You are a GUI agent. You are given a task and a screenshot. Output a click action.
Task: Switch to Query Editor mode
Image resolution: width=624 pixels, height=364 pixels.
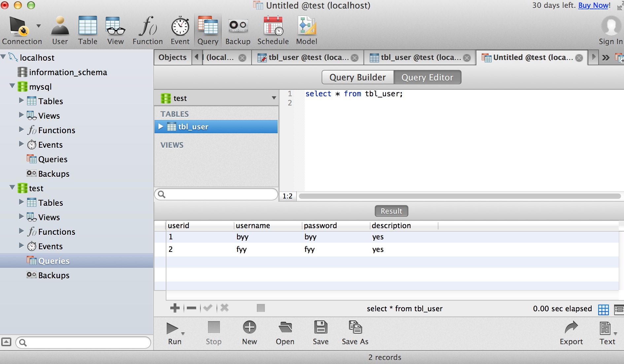(427, 77)
